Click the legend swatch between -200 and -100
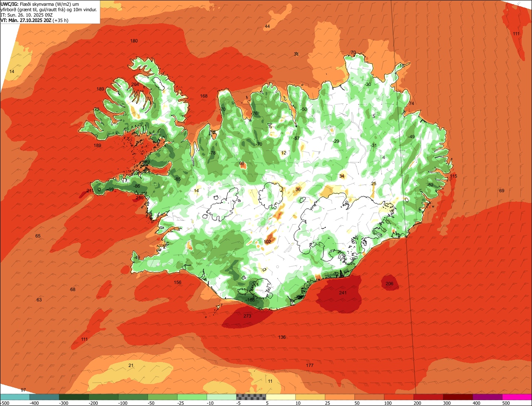Viewport: 532px width, 406px height. pyautogui.click(x=103, y=397)
